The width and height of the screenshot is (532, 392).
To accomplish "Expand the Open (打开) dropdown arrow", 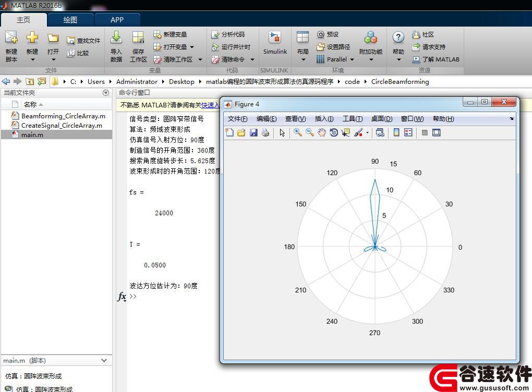I will tap(53, 59).
